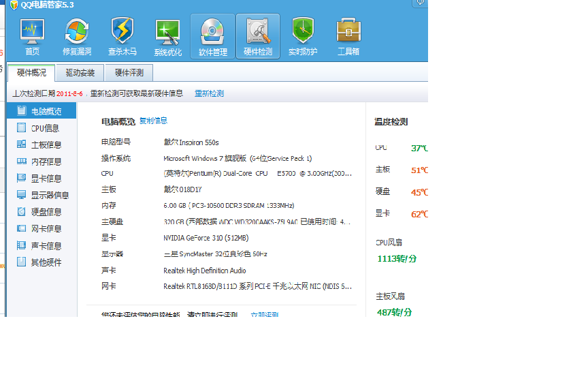Open 显卡信息 in the sidebar
The image size is (588, 368).
pyautogui.click(x=44, y=179)
